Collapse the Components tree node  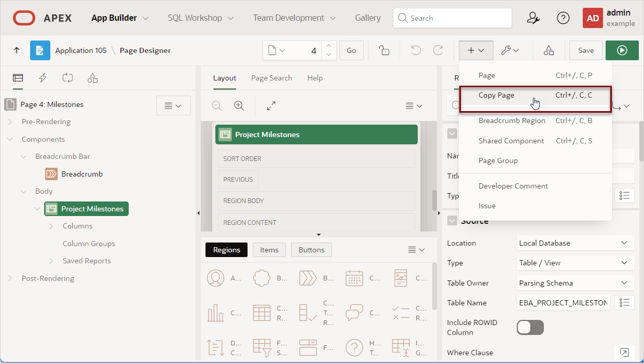(10, 139)
